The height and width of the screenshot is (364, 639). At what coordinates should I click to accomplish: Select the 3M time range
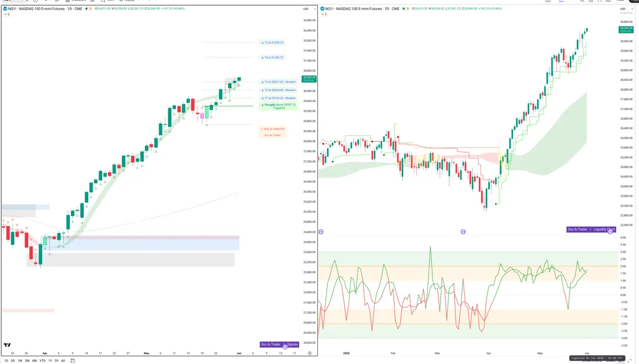pos(27,361)
